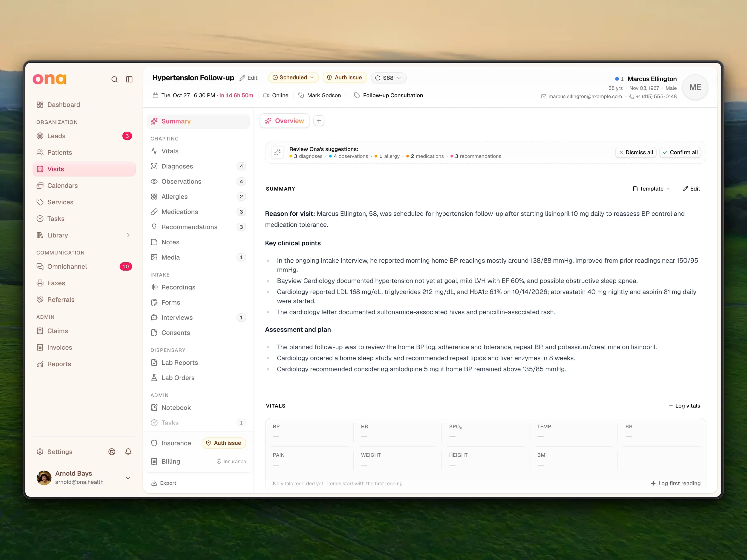The image size is (747, 560).
Task: Click the Ona suggestions sparkle icon
Action: [278, 152]
